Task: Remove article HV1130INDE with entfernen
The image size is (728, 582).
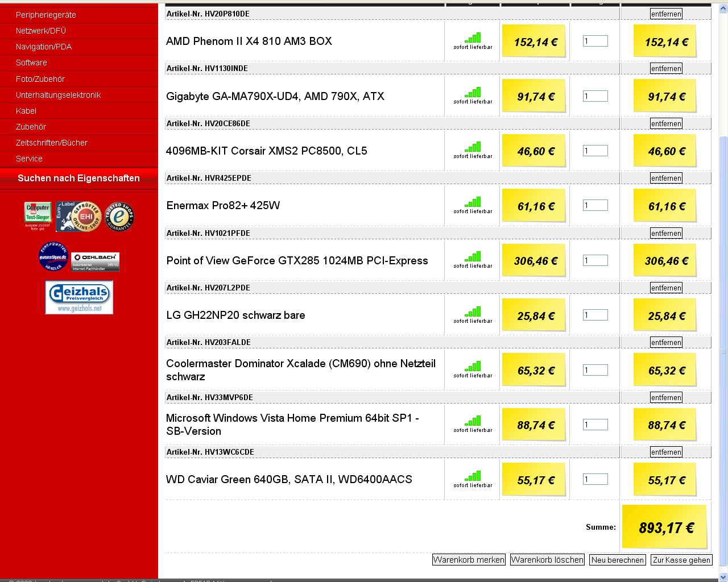Action: (x=666, y=68)
